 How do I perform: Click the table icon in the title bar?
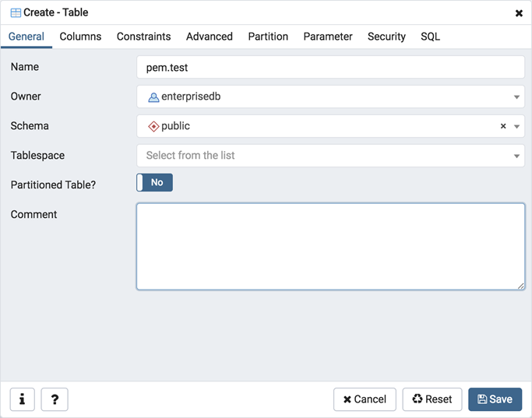16,13
